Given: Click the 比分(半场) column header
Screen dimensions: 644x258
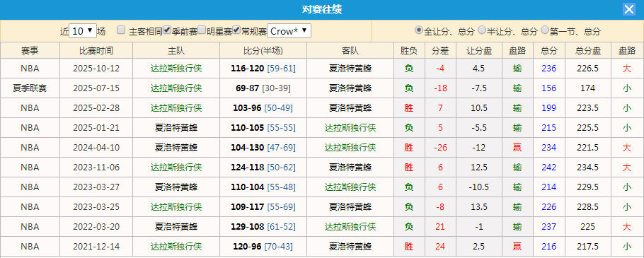Looking at the screenshot, I should 263,51.
